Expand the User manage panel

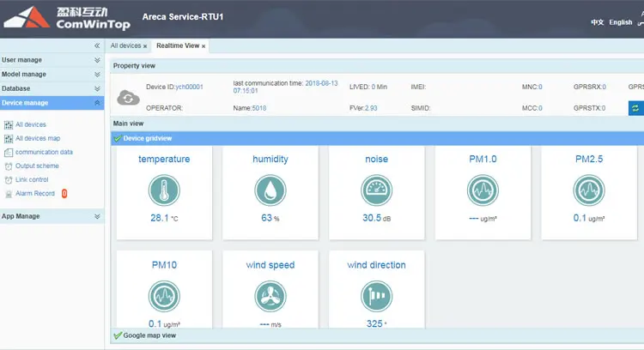pyautogui.click(x=97, y=60)
